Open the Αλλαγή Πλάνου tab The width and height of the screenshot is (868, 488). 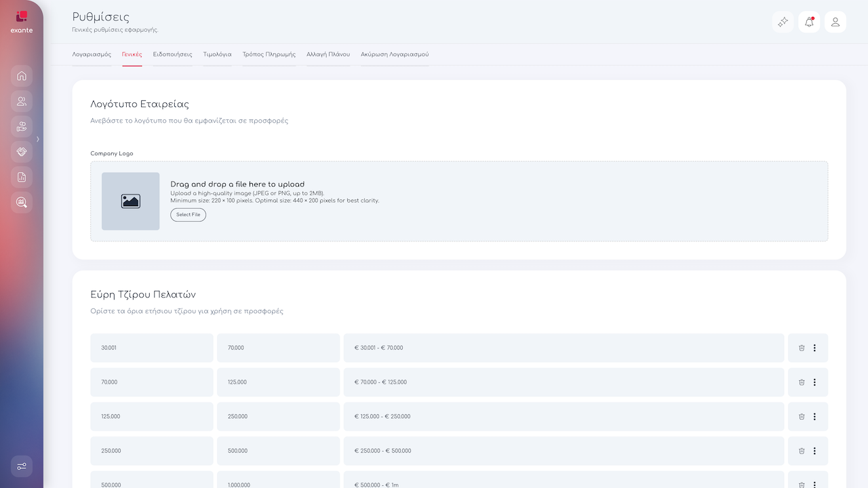[x=328, y=54]
